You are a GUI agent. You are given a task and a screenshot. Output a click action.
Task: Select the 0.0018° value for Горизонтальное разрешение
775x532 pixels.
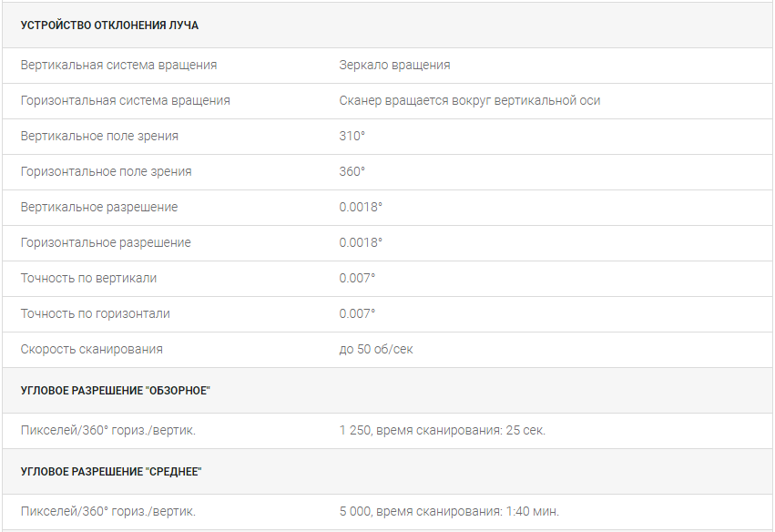[x=361, y=242]
